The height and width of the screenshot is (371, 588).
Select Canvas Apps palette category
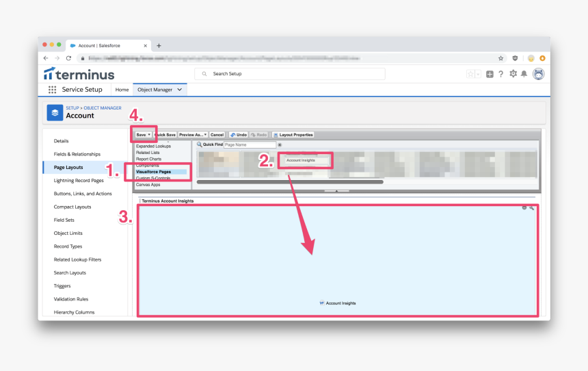pyautogui.click(x=148, y=184)
